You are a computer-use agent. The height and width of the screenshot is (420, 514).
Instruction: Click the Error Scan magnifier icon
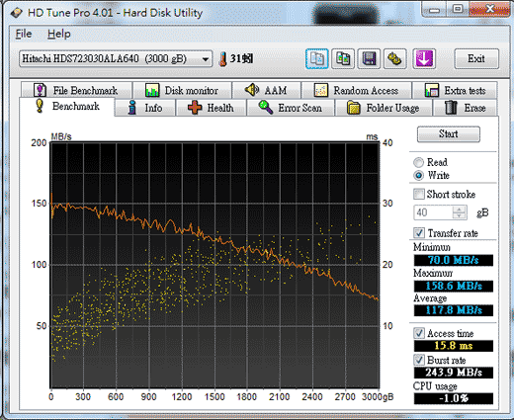[266, 108]
